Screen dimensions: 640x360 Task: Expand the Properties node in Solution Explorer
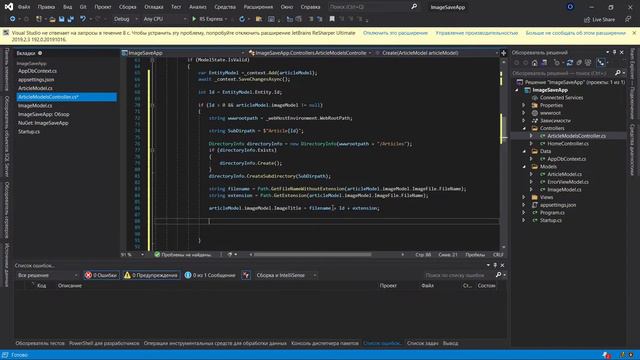[x=524, y=105]
